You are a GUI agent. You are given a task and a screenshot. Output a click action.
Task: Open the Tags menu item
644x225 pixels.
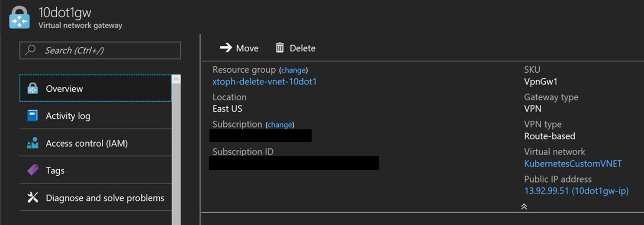click(95, 170)
